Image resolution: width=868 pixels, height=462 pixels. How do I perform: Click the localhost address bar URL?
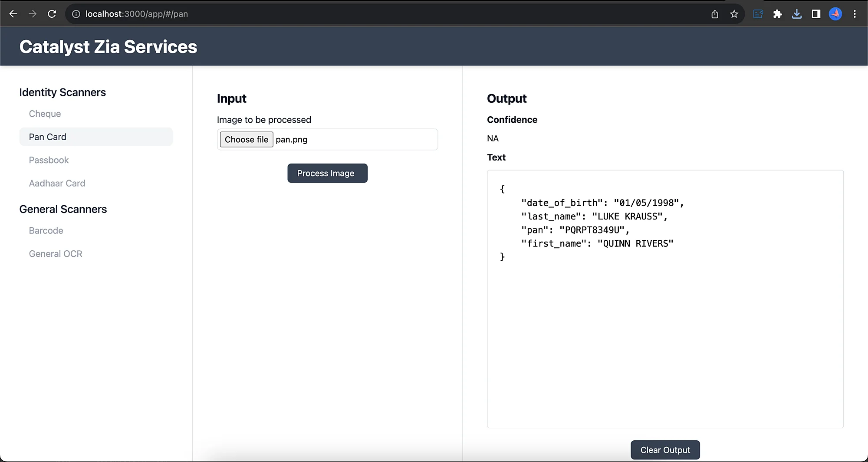137,14
